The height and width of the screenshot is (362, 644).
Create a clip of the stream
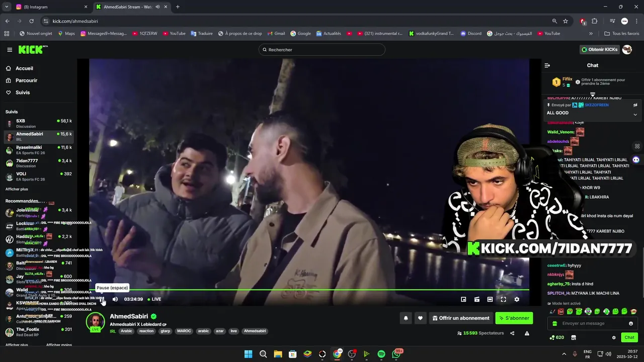(x=477, y=299)
